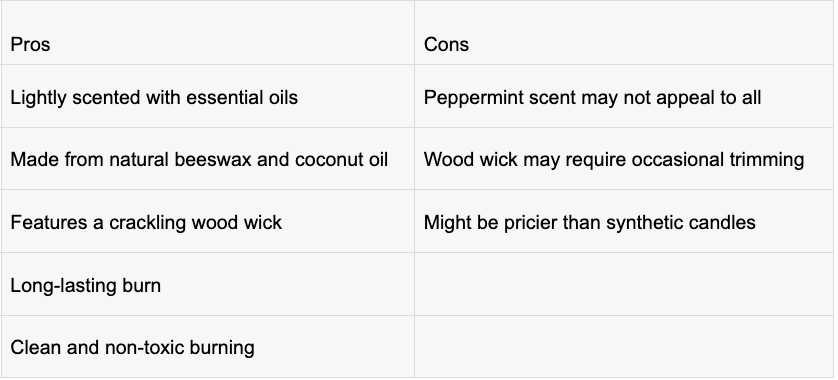
Task: Select the Pros header cell
Action: (x=207, y=33)
